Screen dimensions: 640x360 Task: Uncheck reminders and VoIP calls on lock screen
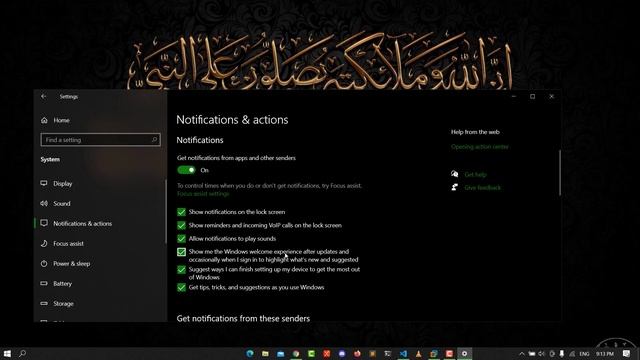tap(181, 225)
